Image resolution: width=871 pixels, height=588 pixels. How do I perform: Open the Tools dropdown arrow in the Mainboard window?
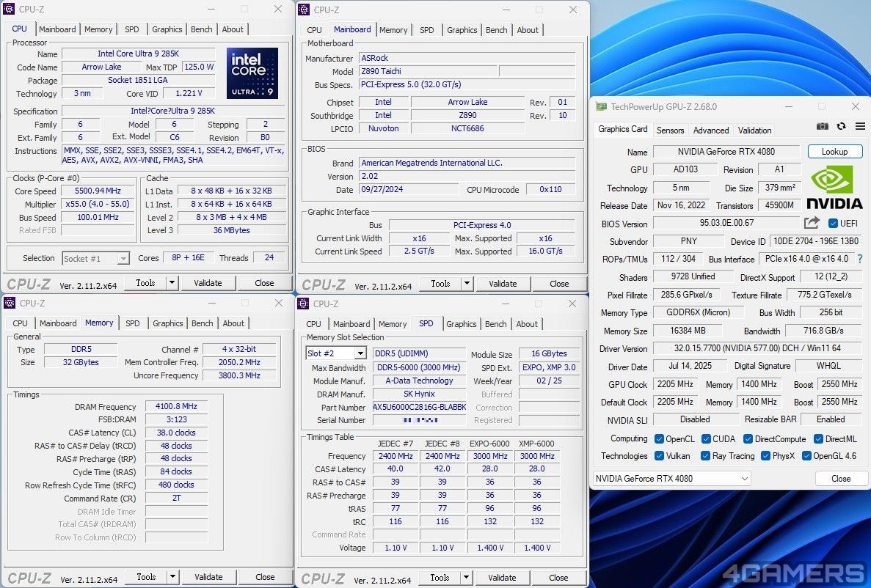467,284
